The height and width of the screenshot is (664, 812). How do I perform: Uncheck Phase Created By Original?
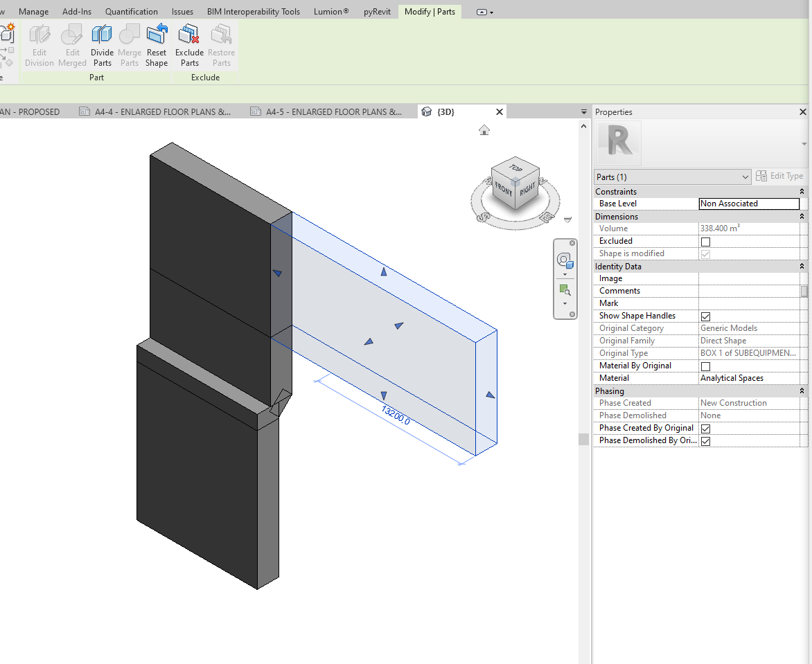705,428
